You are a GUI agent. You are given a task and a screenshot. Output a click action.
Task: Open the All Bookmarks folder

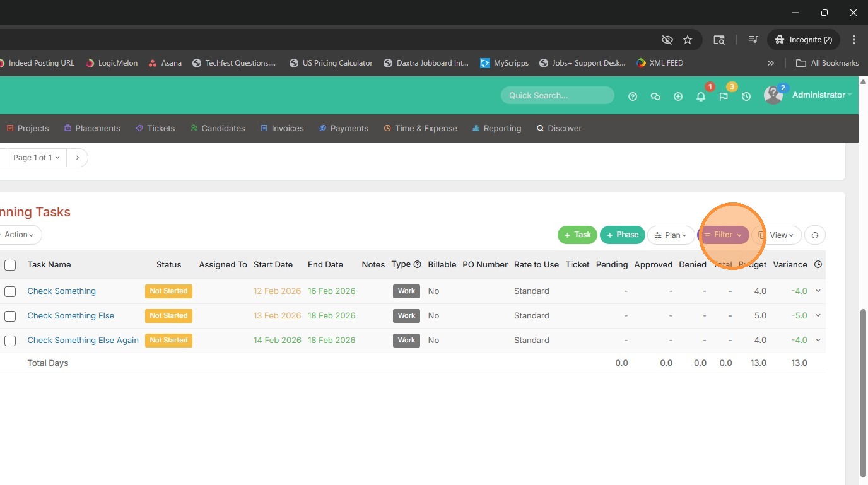point(827,63)
